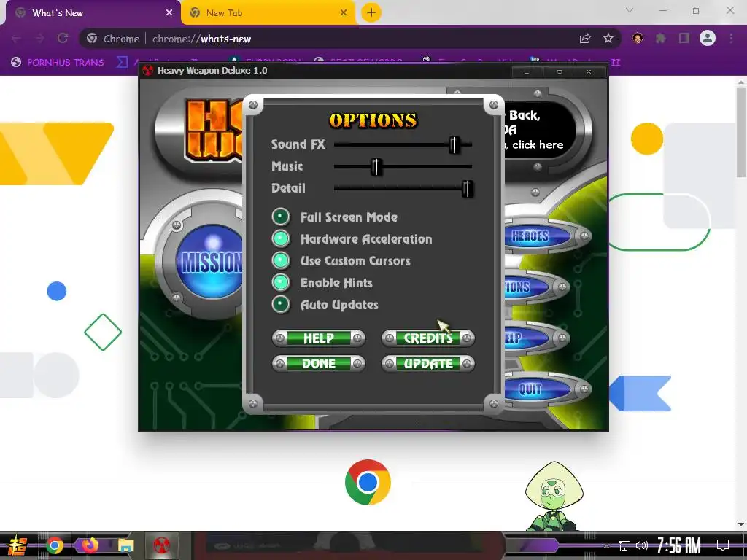This screenshot has height=560, width=747.
Task: Click DONE to close options
Action: (x=319, y=364)
